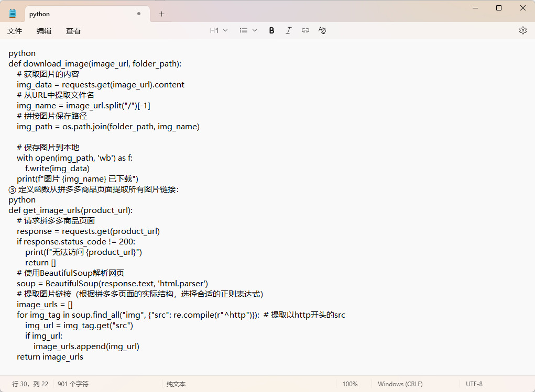This screenshot has width=535, height=392.
Task: Click line 'img_url = img_tag.get("src")'
Action: click(x=79, y=326)
